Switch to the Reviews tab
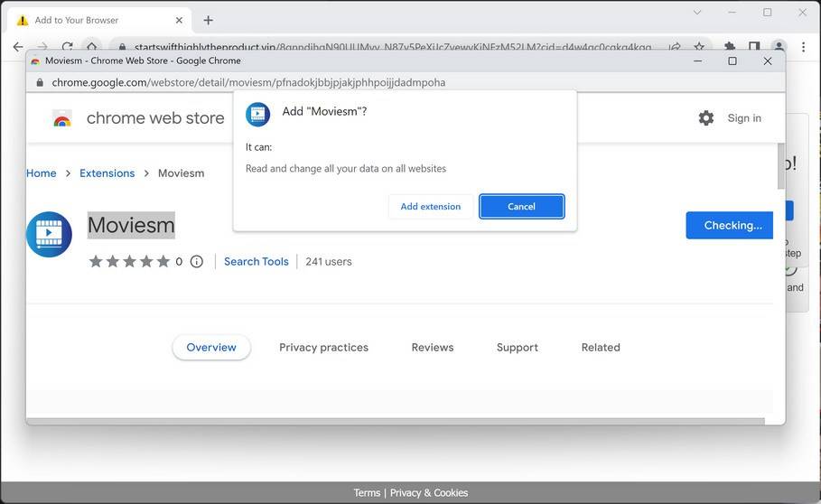Screen dimensions: 821x504 pyautogui.click(x=433, y=348)
